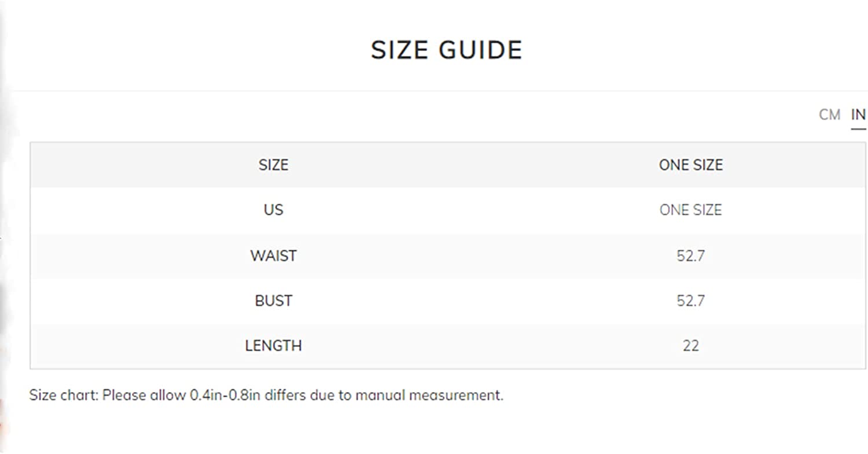The height and width of the screenshot is (454, 868).
Task: Select the WAIST row label
Action: 273,255
